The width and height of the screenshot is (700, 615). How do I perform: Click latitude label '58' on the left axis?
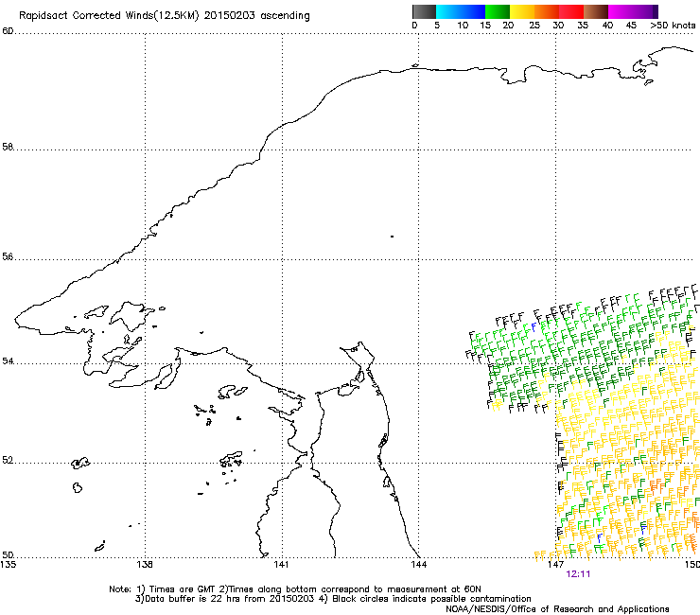(8, 147)
